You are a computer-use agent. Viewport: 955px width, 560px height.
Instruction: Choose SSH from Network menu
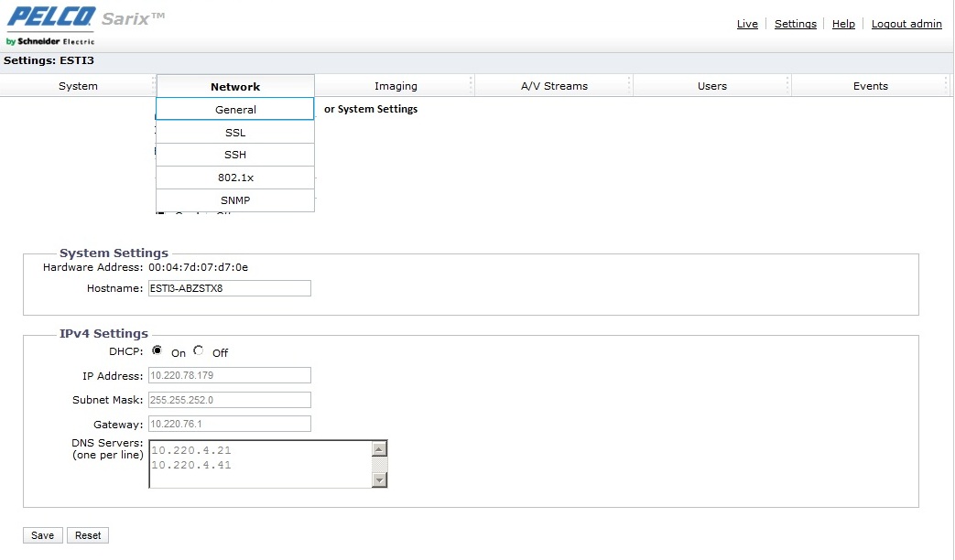235,155
